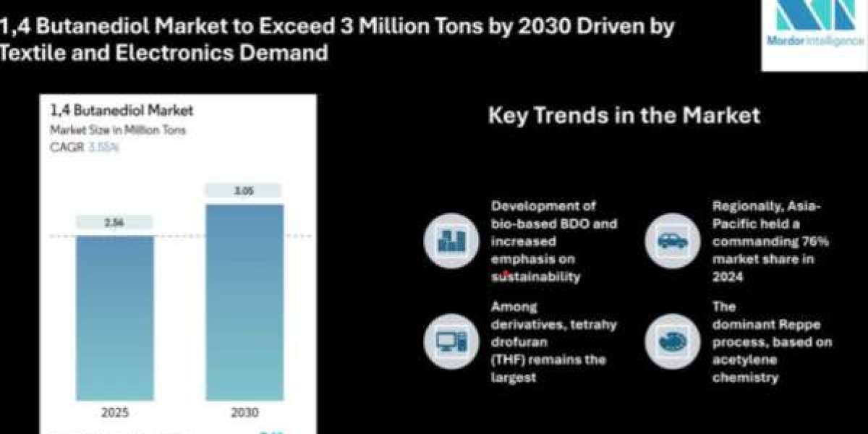Click the 3.05 value label above 2030 bar
The height and width of the screenshot is (434, 868).
click(243, 191)
